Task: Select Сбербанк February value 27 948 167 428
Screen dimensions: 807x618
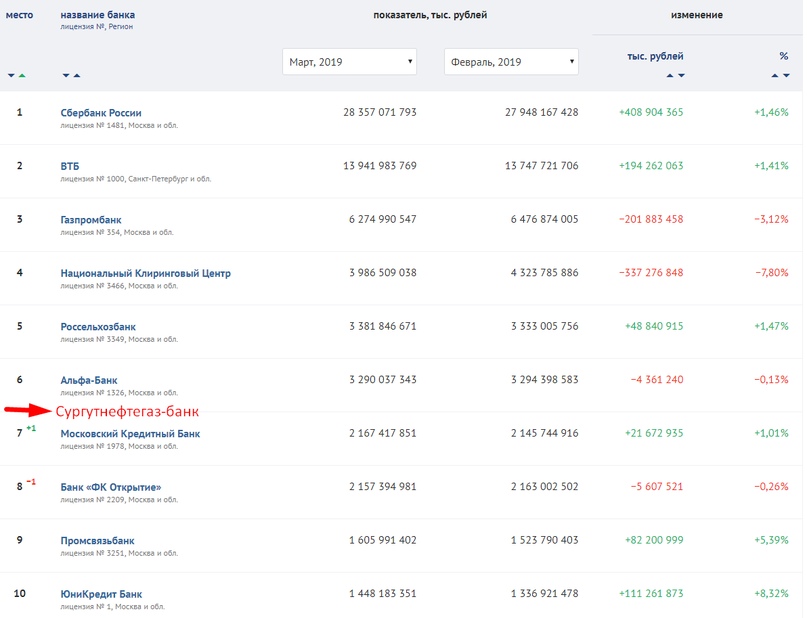Action: (x=541, y=112)
